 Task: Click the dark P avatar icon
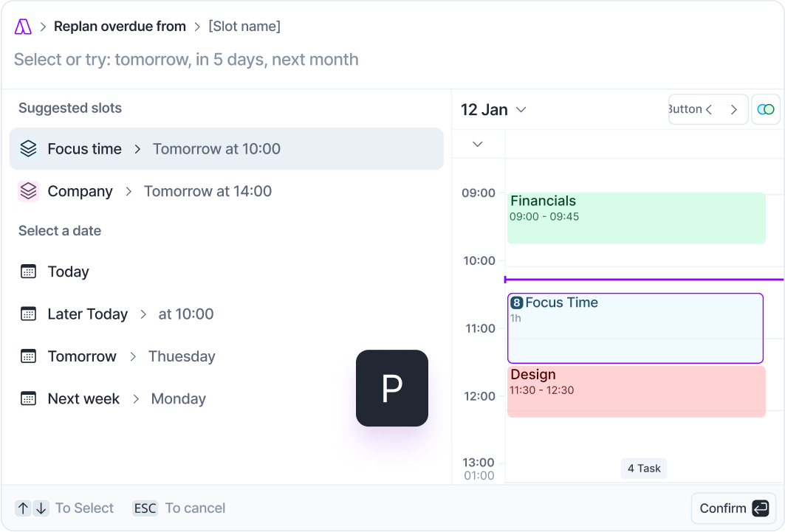coord(391,388)
